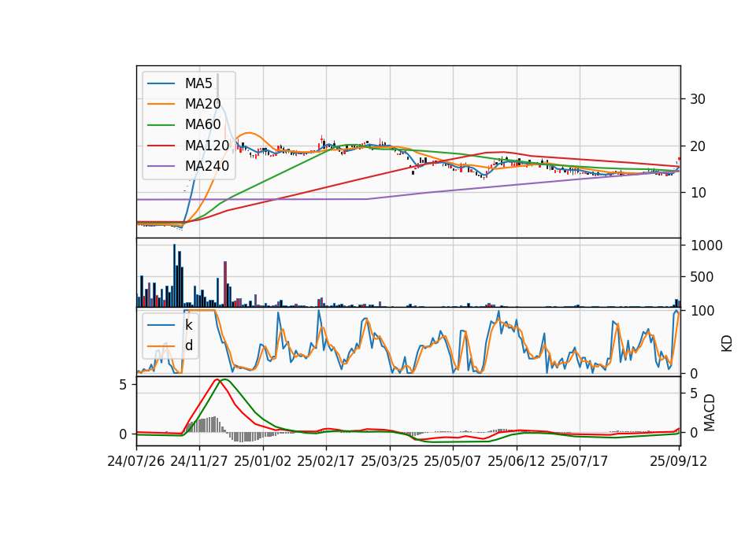This screenshot has height=543, width=756.
Task: Click the k legend label in KD panel
Action: [188, 325]
